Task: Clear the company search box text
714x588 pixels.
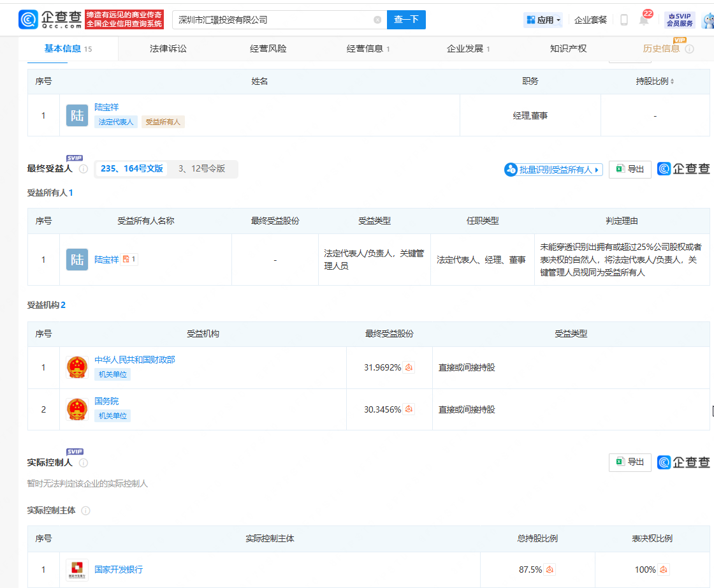Action: [x=377, y=20]
